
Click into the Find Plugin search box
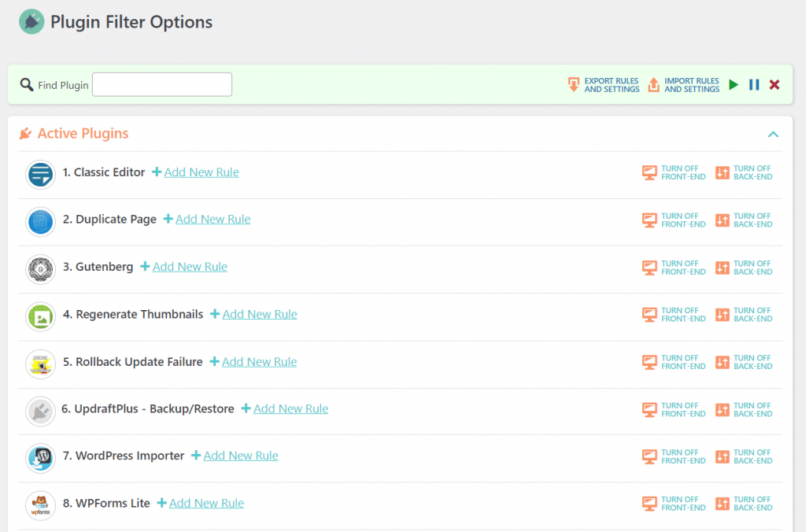pos(162,84)
